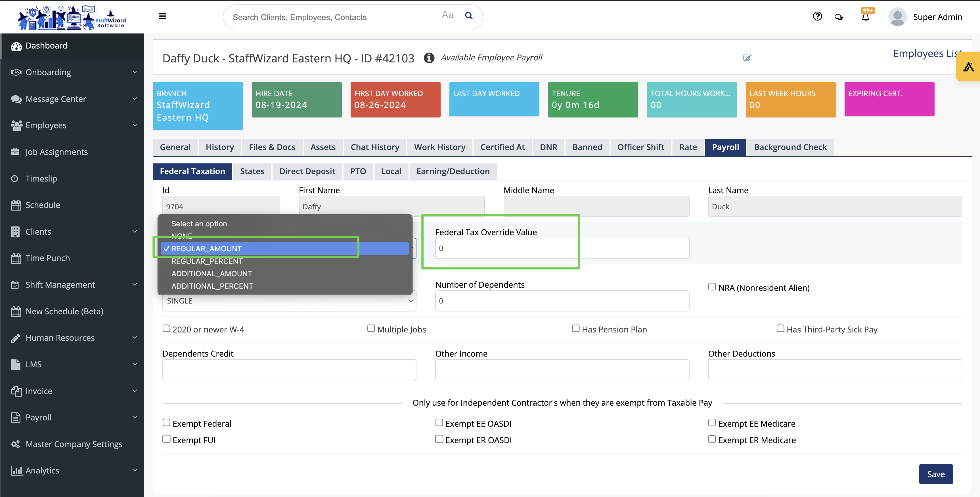This screenshot has width=980, height=497.
Task: Click the Timeslip clock icon
Action: coord(15,178)
